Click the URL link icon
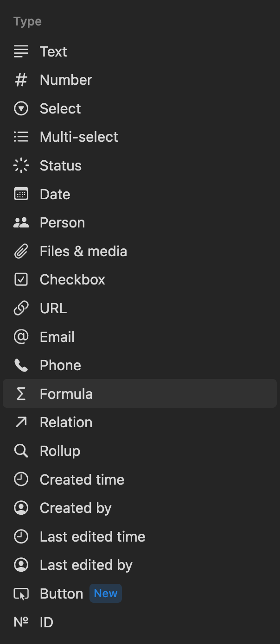 pyautogui.click(x=21, y=309)
